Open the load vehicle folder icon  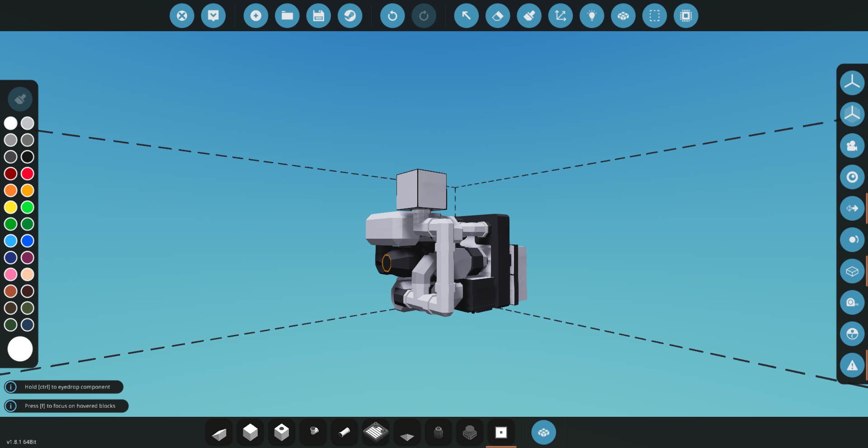tap(287, 16)
